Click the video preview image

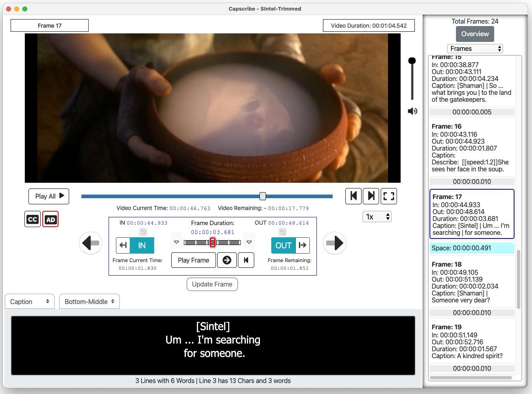tap(213, 108)
